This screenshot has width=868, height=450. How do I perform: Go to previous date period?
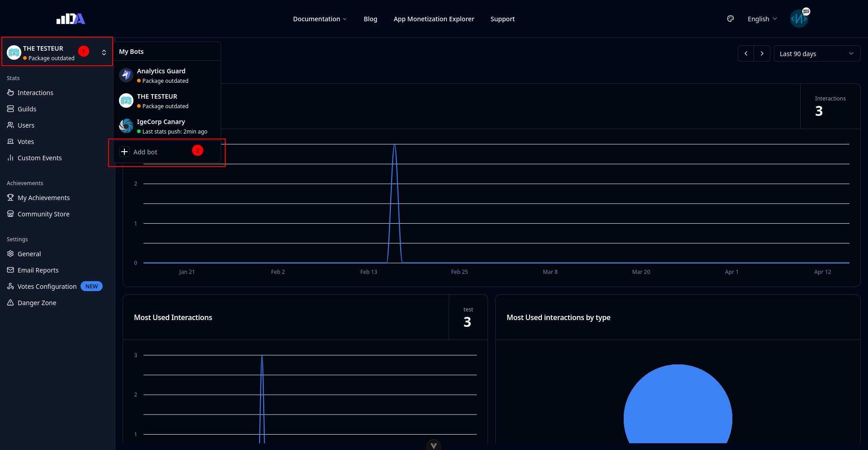click(x=746, y=53)
